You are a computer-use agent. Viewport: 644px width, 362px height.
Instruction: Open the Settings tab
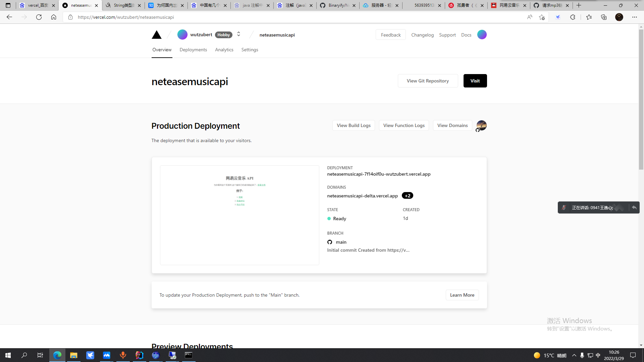click(250, 50)
